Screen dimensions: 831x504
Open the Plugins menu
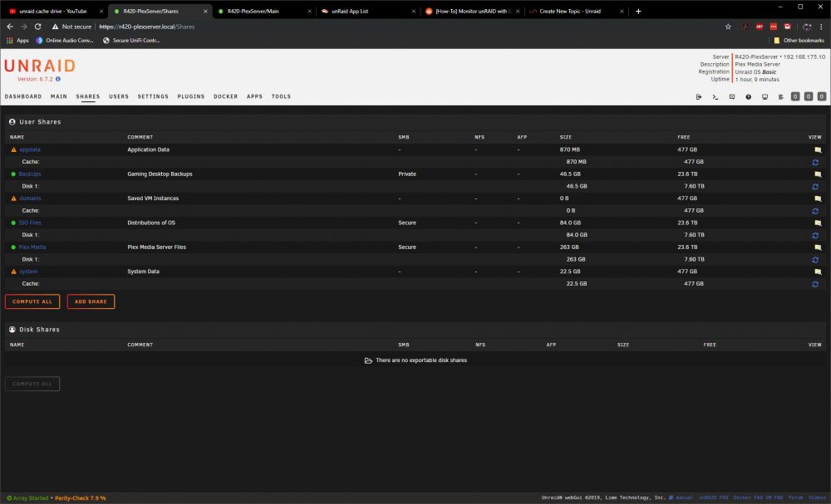(191, 97)
